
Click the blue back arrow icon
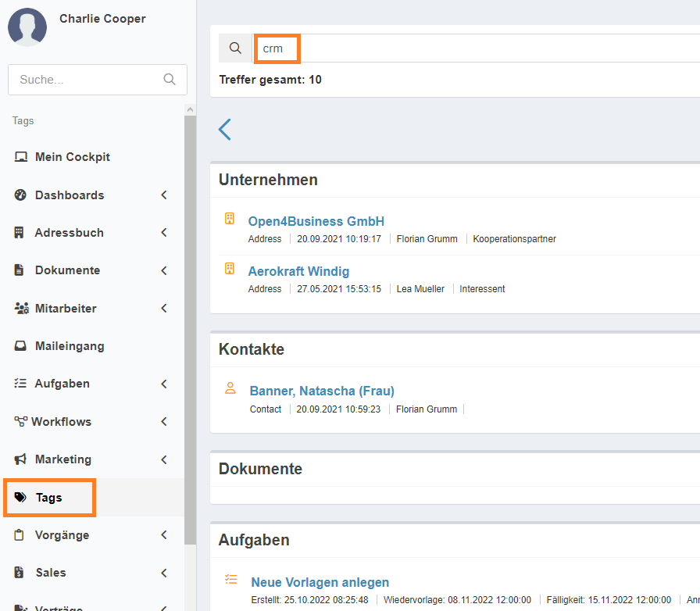coord(225,129)
